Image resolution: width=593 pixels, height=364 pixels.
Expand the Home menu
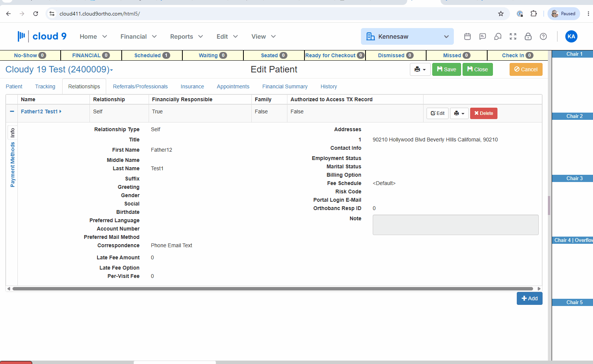tap(93, 36)
